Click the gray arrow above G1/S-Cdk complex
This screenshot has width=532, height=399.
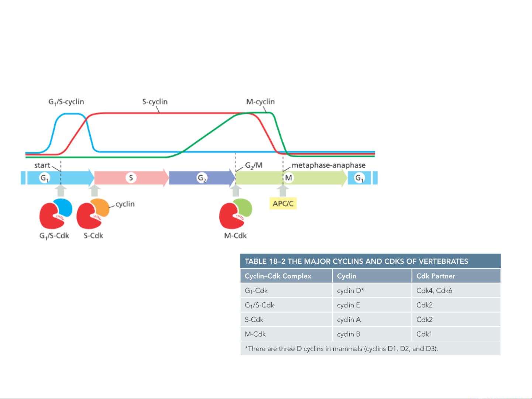click(x=61, y=191)
